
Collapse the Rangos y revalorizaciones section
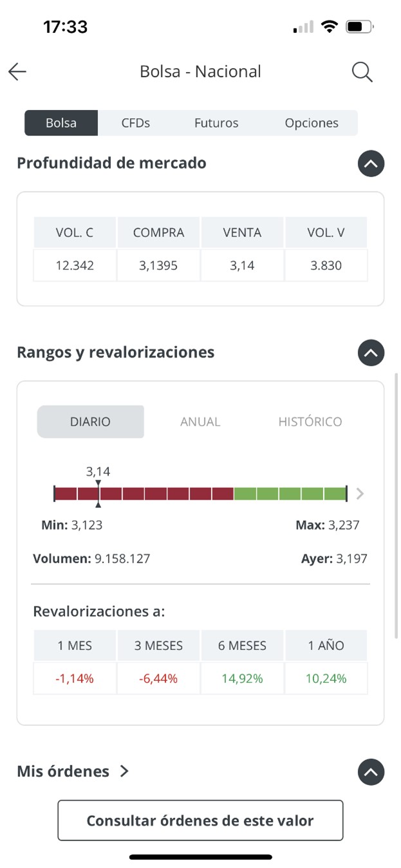coord(371,353)
